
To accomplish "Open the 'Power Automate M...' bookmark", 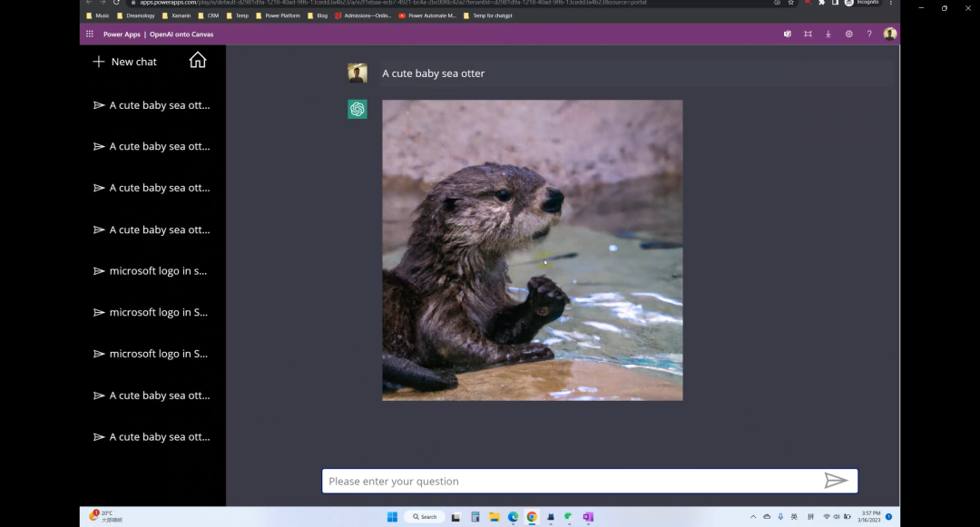I will [x=427, y=15].
